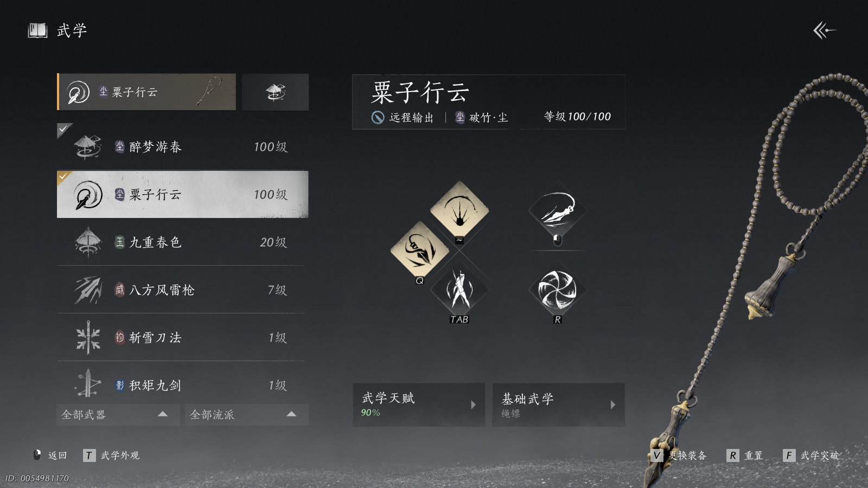Click the 武学 book icon
The width and height of the screenshot is (868, 488).
point(37,30)
